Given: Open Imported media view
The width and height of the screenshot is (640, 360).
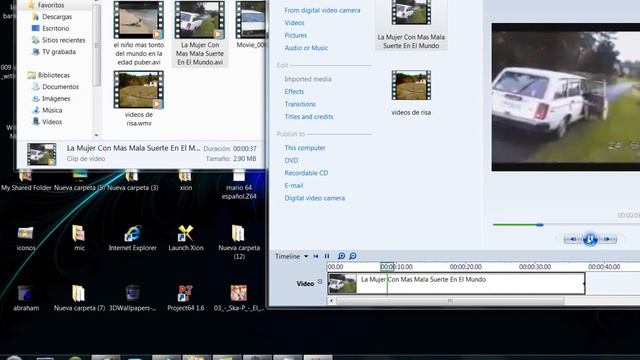Looking at the screenshot, I should pyautogui.click(x=308, y=79).
